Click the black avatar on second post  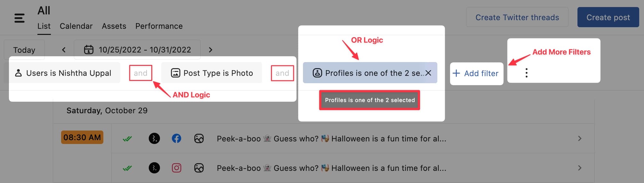(x=154, y=168)
